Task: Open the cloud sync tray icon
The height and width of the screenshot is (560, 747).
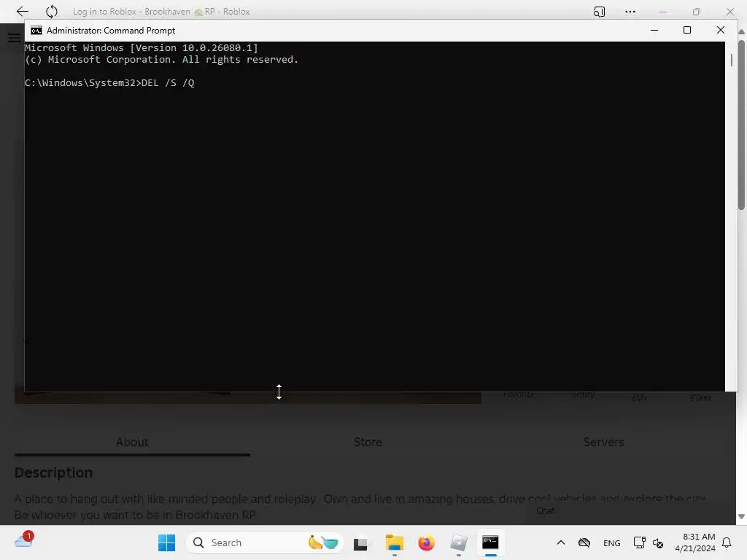Action: [584, 542]
